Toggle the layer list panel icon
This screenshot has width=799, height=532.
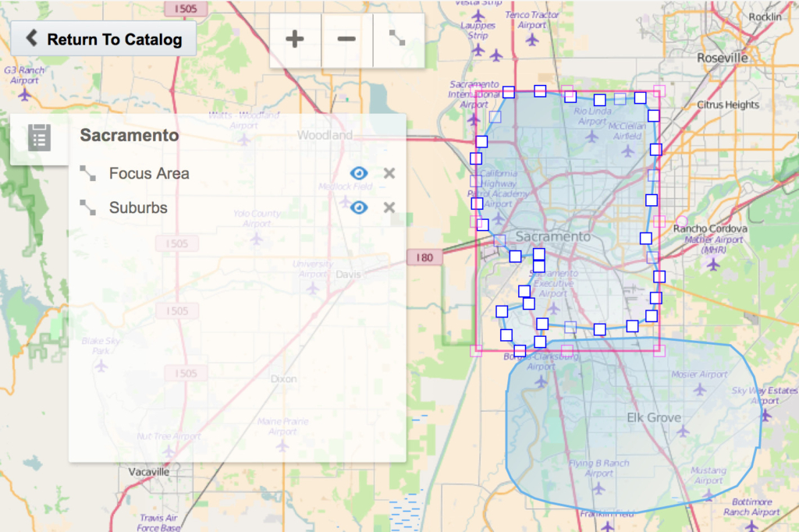[x=39, y=138]
